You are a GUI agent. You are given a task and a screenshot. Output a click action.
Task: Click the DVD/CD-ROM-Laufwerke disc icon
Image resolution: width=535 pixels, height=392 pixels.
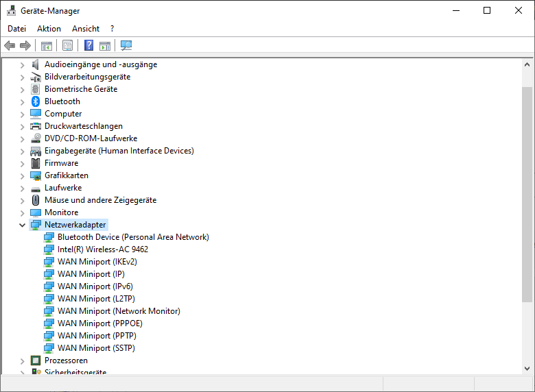coord(36,138)
